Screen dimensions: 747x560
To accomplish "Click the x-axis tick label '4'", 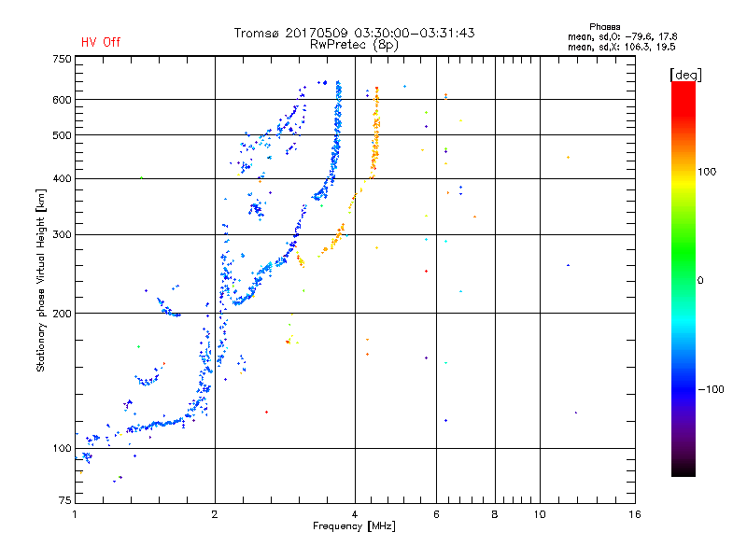I will (355, 514).
